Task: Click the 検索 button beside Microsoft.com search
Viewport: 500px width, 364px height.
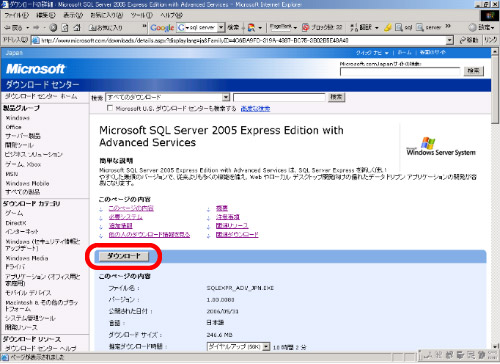Action: [x=473, y=71]
